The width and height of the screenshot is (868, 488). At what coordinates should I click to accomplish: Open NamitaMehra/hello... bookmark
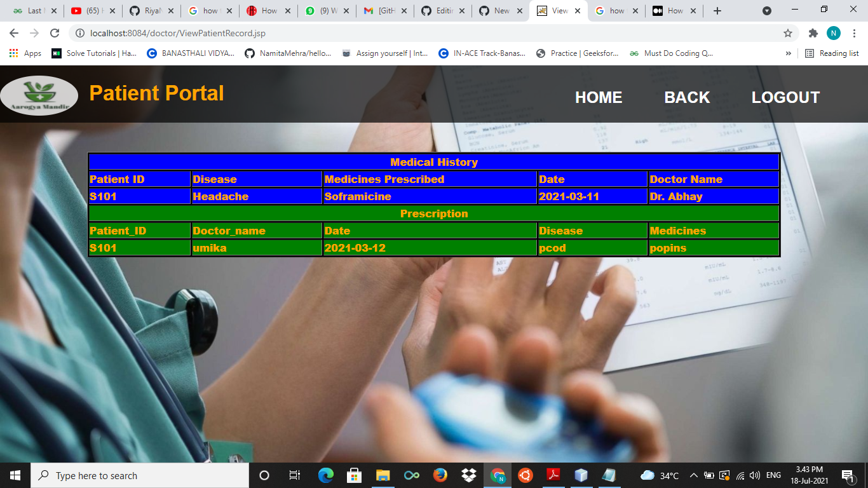[x=288, y=53]
